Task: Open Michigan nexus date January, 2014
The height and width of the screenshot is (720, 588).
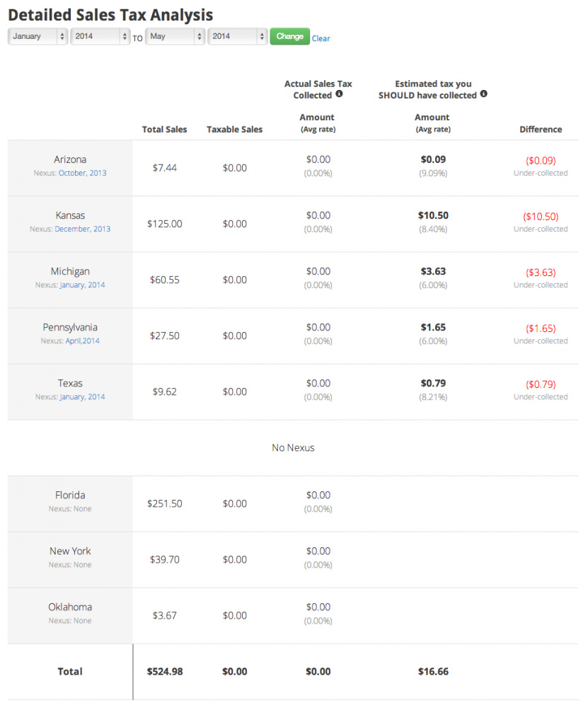Action: [83, 285]
